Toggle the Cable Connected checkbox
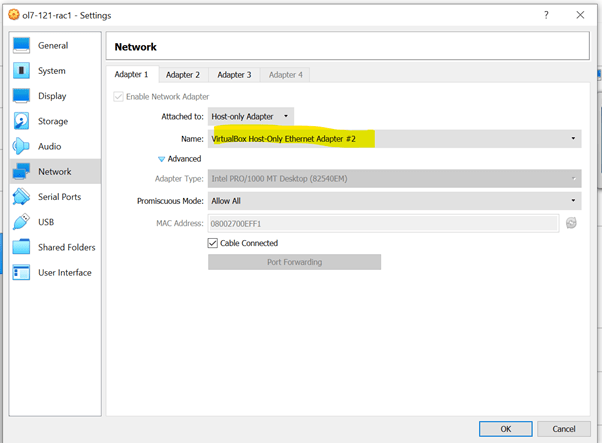The width and height of the screenshot is (602, 443). 213,243
